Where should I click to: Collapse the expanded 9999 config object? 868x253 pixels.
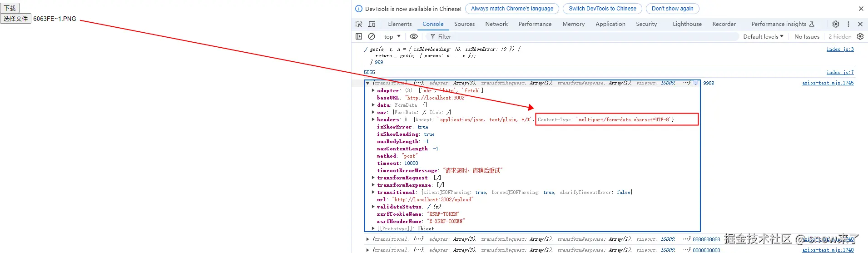(367, 83)
